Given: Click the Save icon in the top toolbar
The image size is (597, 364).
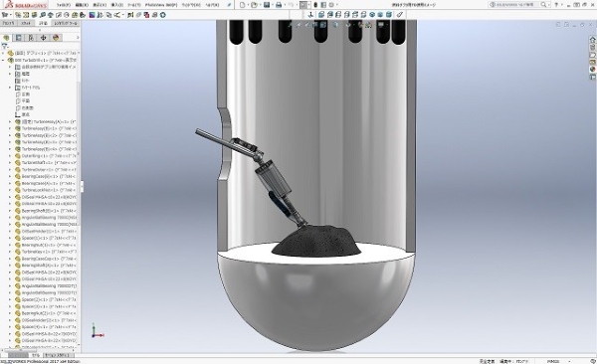Looking at the screenshot, I should click(x=267, y=5).
